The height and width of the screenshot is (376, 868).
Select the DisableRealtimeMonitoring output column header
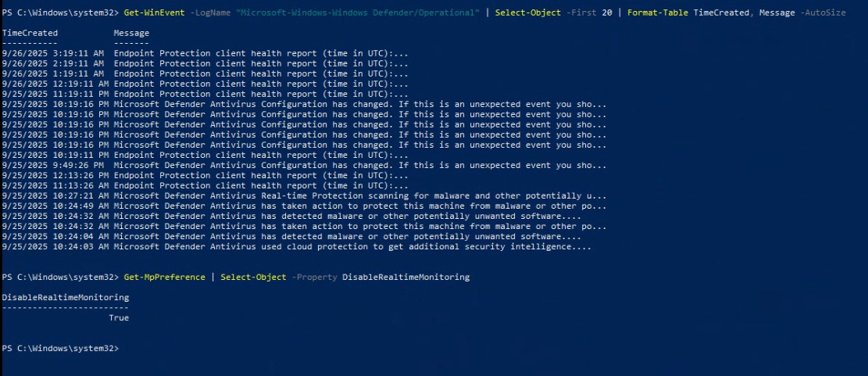pos(66,297)
